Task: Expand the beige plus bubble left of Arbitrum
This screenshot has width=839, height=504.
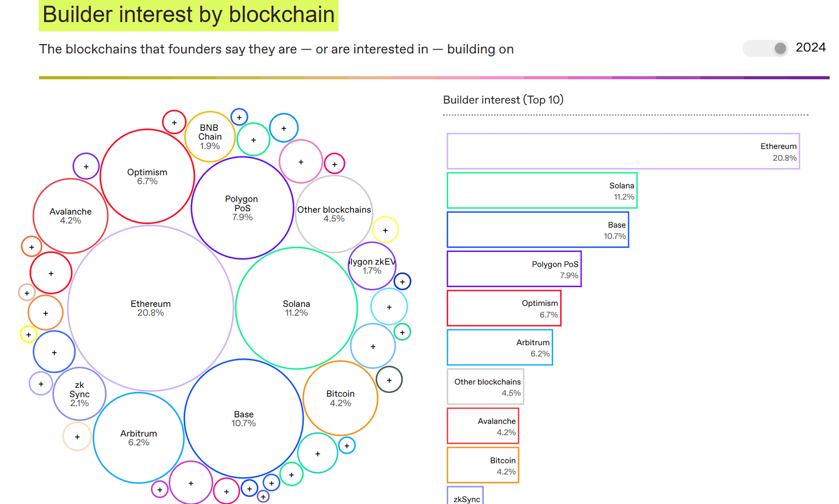Action: pos(77,436)
